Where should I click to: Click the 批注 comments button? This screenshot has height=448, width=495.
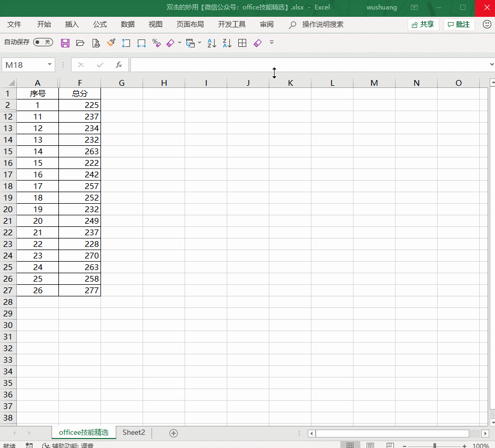pyautogui.click(x=459, y=24)
